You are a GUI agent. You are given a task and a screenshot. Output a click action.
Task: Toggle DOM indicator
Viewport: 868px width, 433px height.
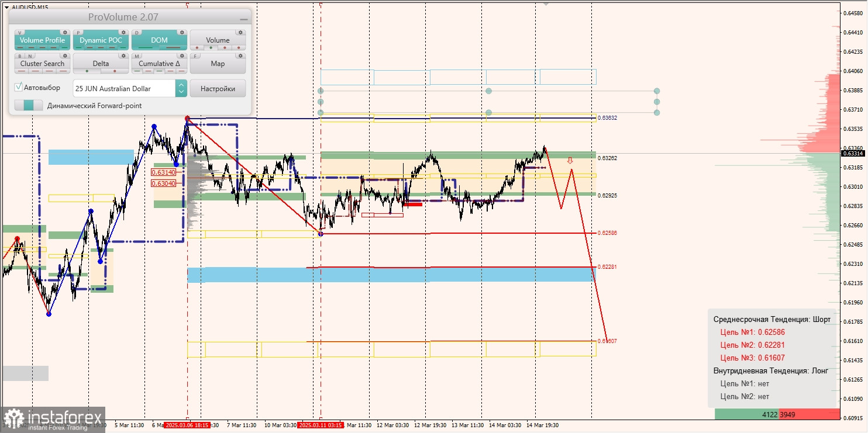(x=159, y=40)
